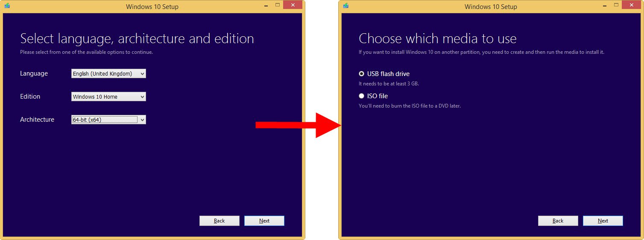Click the 'Please select from one of the available options' text
The width and height of the screenshot is (644, 240).
coord(86,52)
